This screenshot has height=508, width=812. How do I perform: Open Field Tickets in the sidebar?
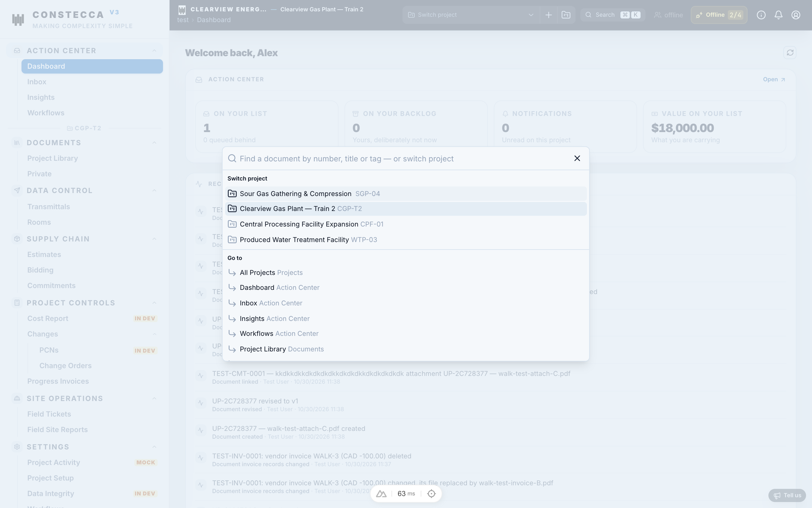click(x=92, y=414)
